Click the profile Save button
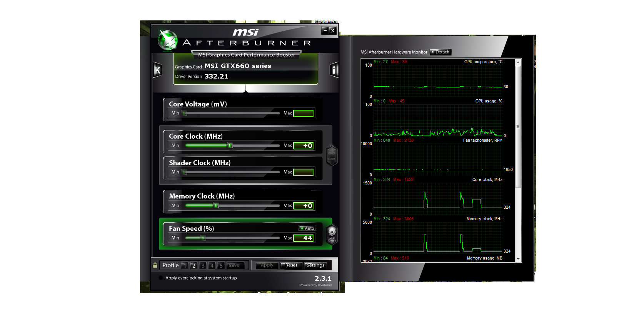The image size is (644, 330). (235, 265)
